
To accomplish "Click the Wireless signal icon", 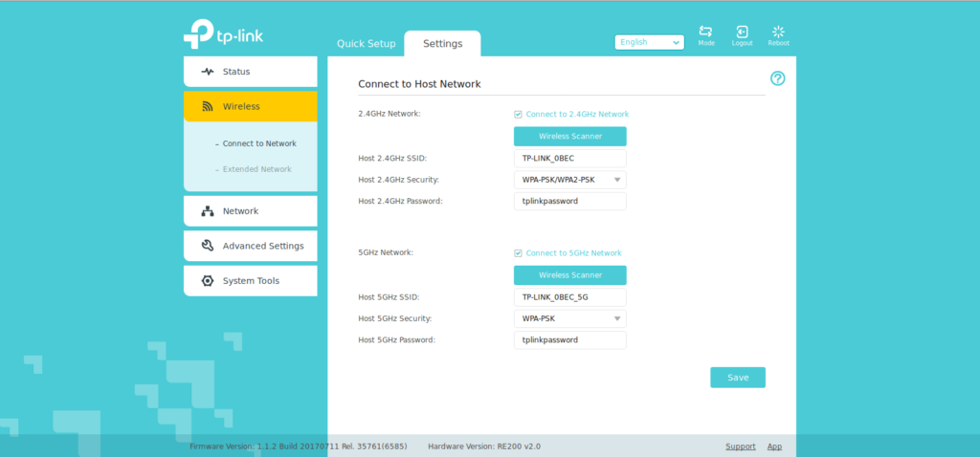I will coord(208,107).
